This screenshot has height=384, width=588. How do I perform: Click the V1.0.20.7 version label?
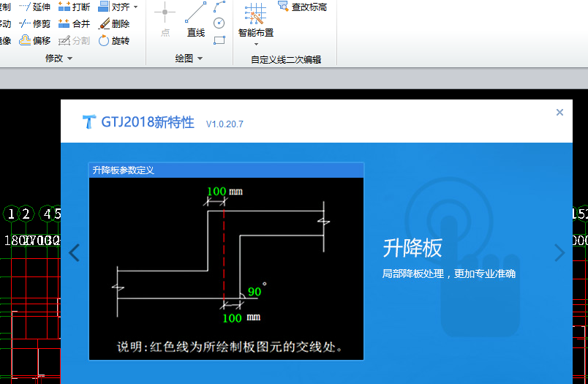pos(225,124)
